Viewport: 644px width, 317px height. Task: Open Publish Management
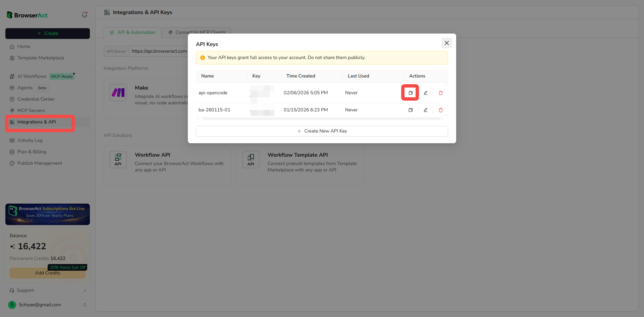click(x=40, y=163)
